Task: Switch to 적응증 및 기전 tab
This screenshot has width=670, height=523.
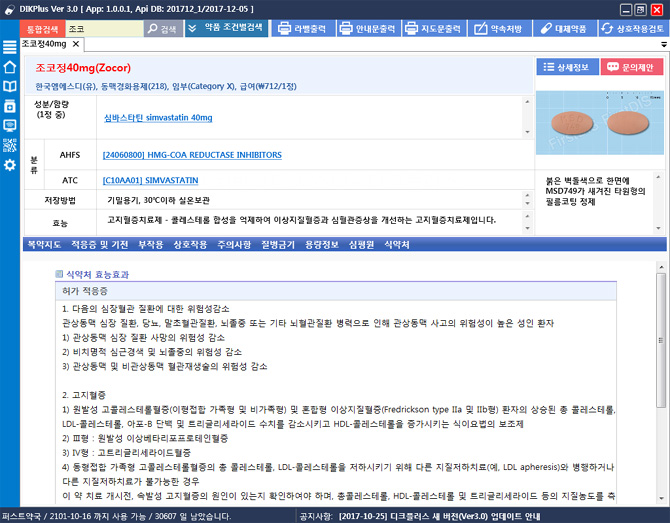Action: [99, 244]
